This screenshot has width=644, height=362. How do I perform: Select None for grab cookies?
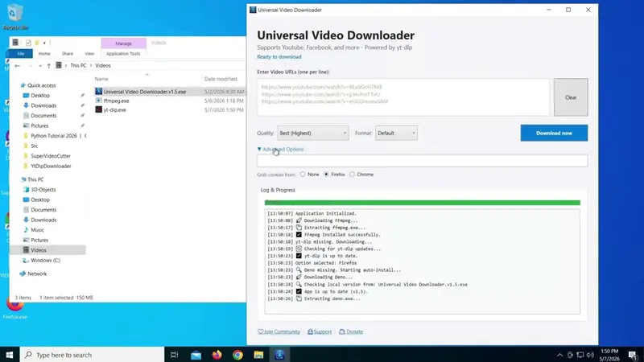coord(310,175)
